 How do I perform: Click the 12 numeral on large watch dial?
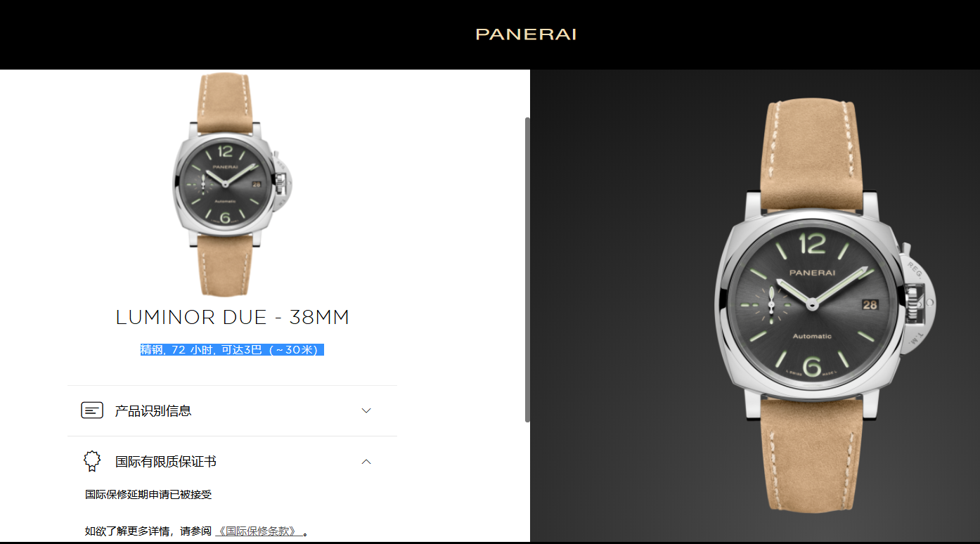tap(812, 243)
